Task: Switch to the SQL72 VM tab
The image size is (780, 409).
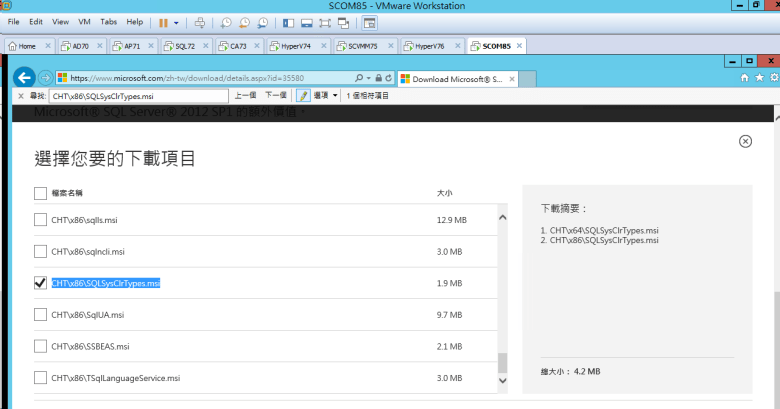Action: point(183,46)
